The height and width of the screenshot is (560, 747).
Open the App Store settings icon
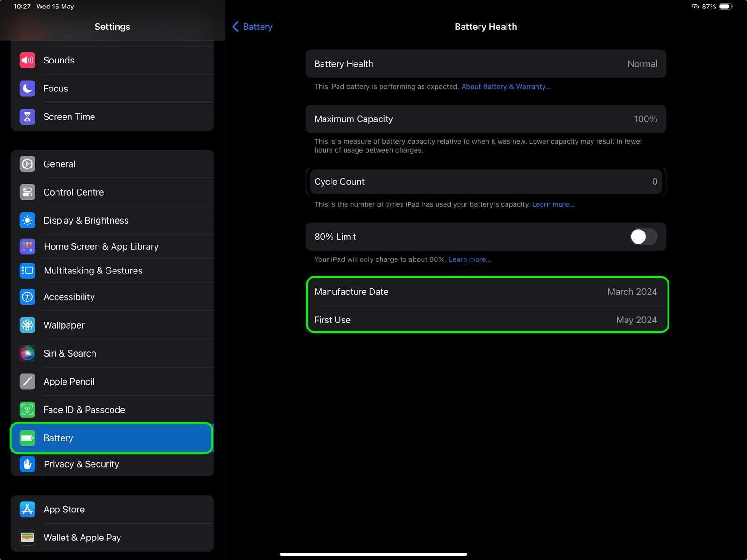(27, 509)
